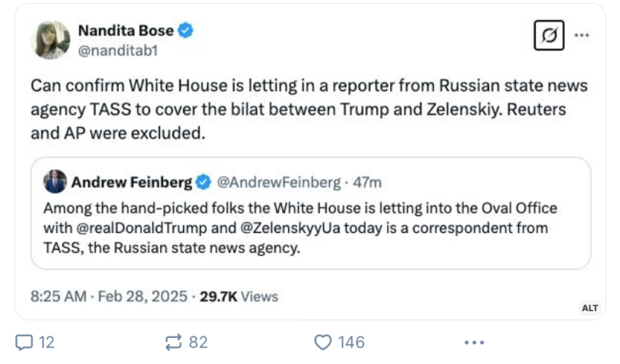Click the 8:25 AM Feb 28, 2025 timestamp
Image resolution: width=620 pixels, height=364 pixels.
pos(107,296)
